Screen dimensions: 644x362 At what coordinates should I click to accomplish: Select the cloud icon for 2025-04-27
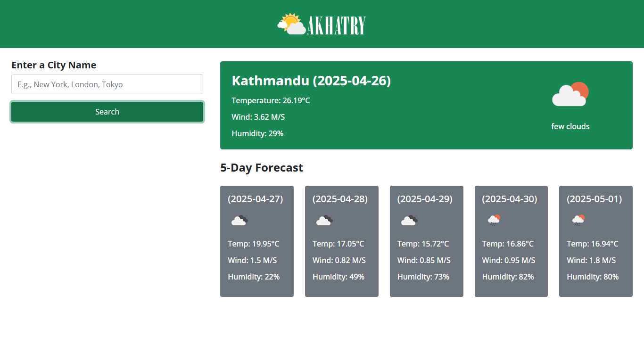pyautogui.click(x=239, y=220)
